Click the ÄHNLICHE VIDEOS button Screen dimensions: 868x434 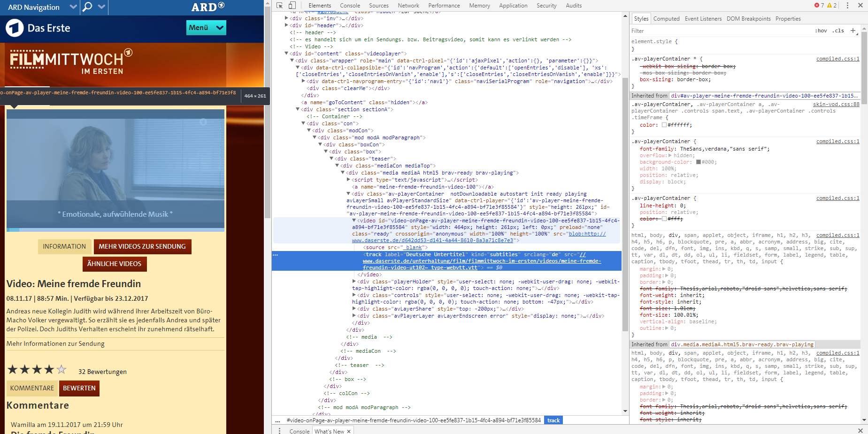pyautogui.click(x=115, y=264)
